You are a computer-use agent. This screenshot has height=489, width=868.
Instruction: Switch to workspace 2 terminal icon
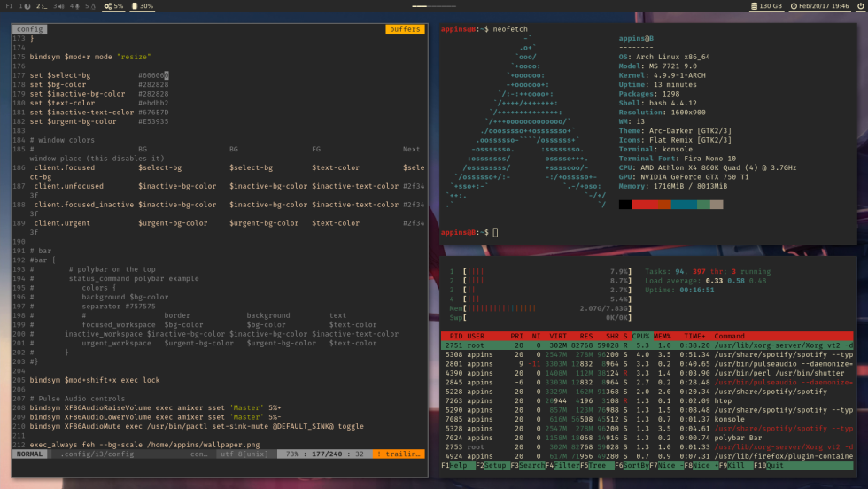click(x=42, y=6)
